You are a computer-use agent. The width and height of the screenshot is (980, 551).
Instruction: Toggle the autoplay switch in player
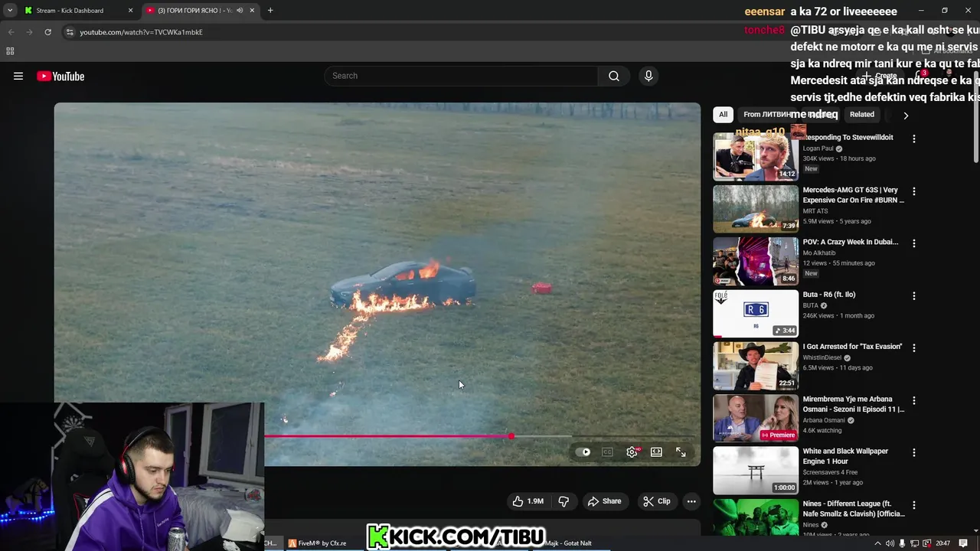point(583,452)
